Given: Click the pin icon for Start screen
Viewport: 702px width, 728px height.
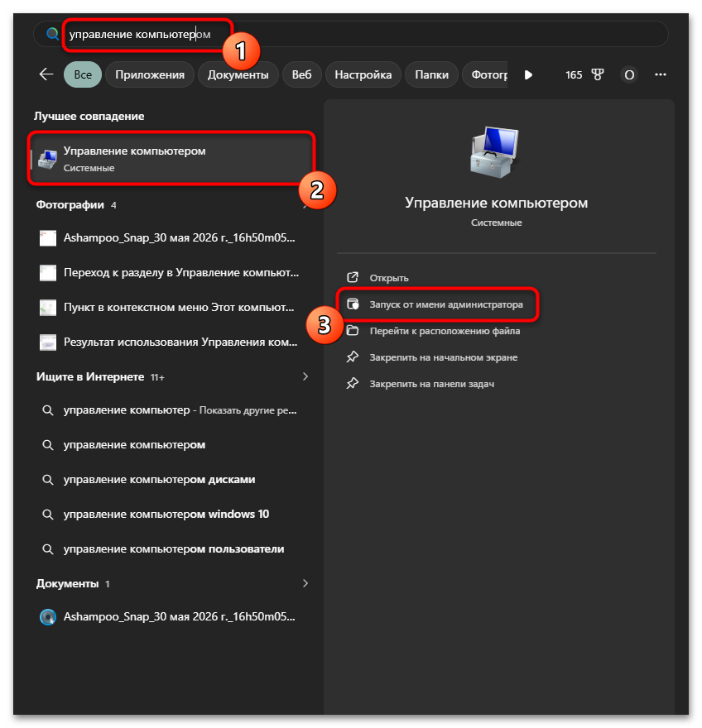Looking at the screenshot, I should [353, 357].
